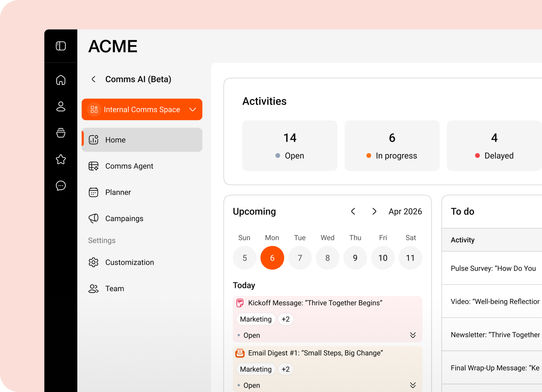The image size is (542, 392).
Task: Open Customization settings
Action: click(129, 262)
